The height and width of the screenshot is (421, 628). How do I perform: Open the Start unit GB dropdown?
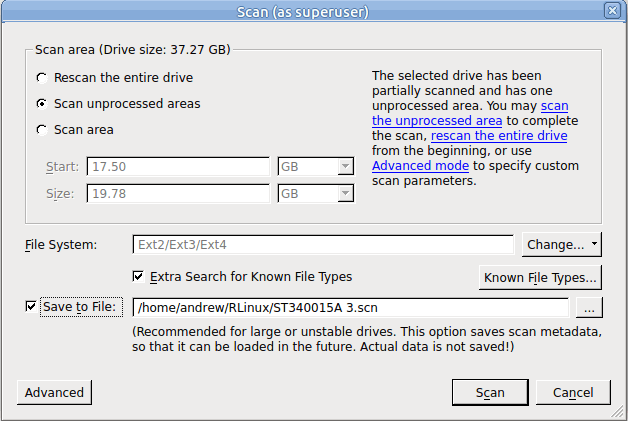point(314,166)
